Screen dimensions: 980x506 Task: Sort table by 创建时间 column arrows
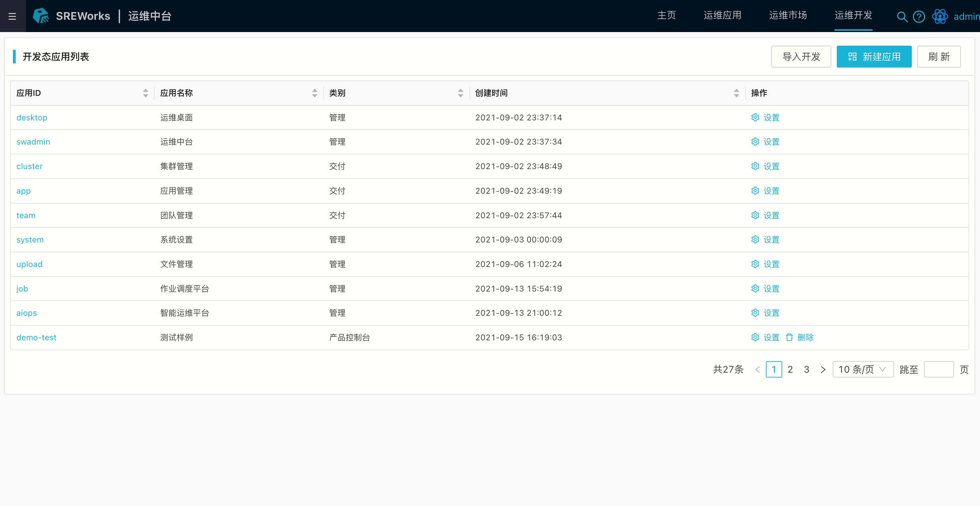(736, 93)
